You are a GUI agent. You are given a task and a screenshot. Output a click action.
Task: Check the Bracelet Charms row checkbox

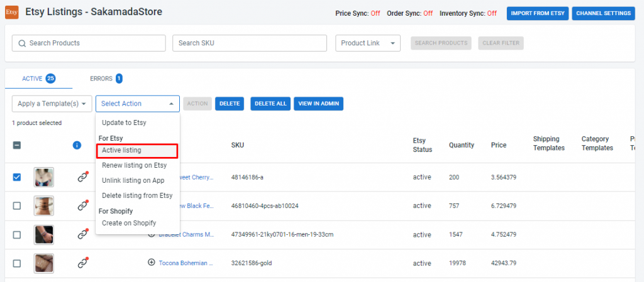17,235
